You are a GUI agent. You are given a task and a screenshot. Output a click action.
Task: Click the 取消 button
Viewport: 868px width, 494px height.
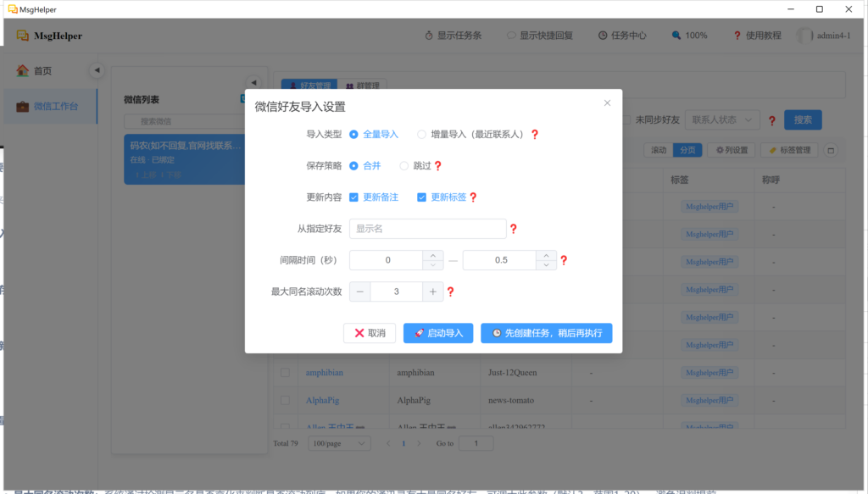click(x=370, y=333)
